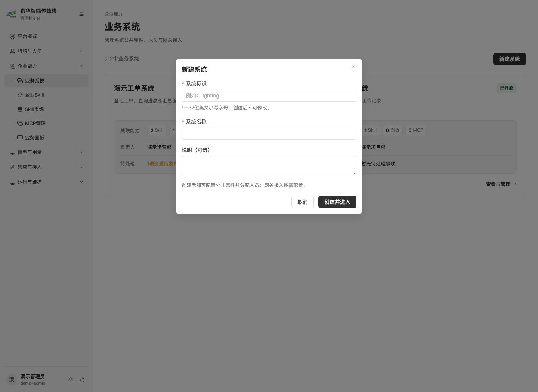Click the 新建系统 button at top right
538x392 pixels.
510,59
